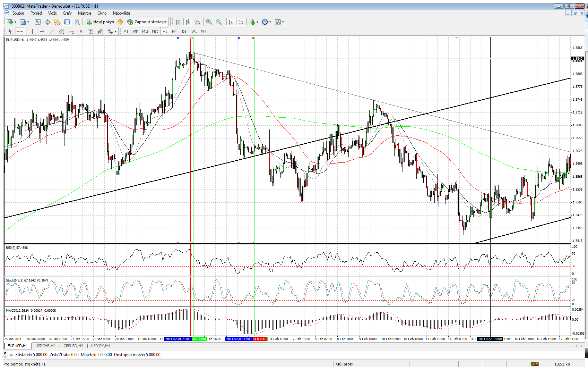588x370 pixels.
Task: Click the MetaEditor yellow diamond icon
Action: point(120,22)
